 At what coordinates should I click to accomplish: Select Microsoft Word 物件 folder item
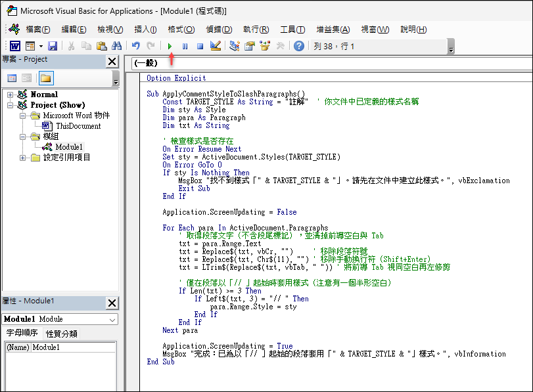coord(76,116)
